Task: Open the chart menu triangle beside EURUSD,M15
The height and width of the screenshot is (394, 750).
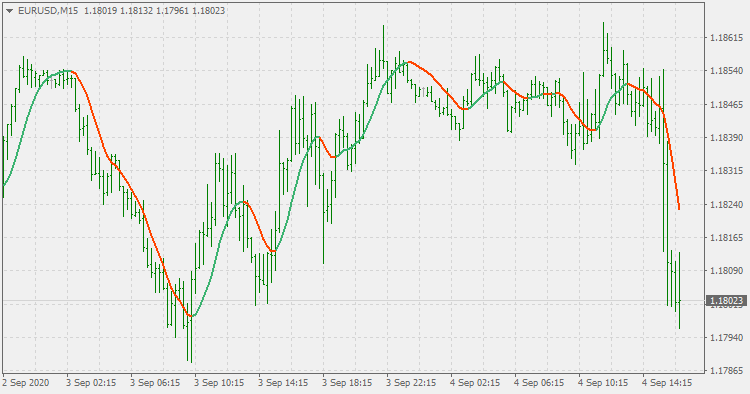Action: (9, 11)
